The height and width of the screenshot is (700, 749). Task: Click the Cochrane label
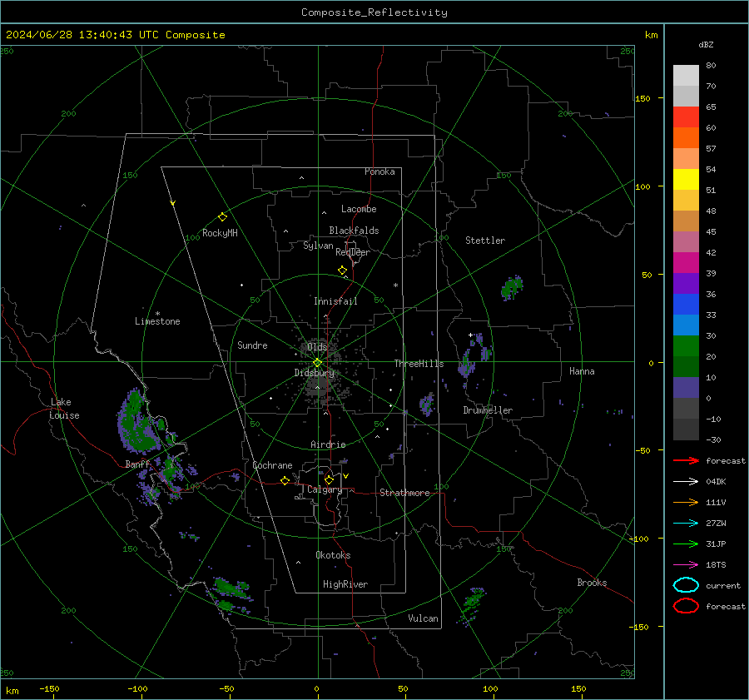click(272, 465)
